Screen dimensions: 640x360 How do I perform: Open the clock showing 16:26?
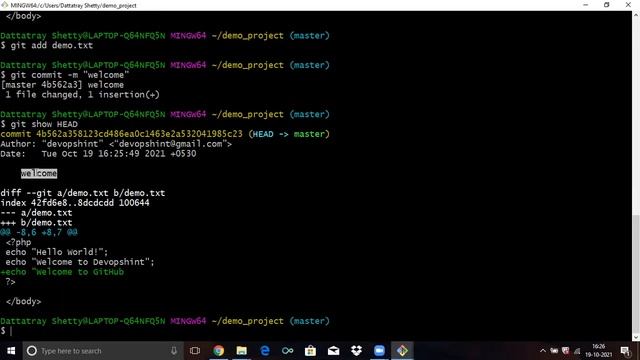tap(599, 351)
